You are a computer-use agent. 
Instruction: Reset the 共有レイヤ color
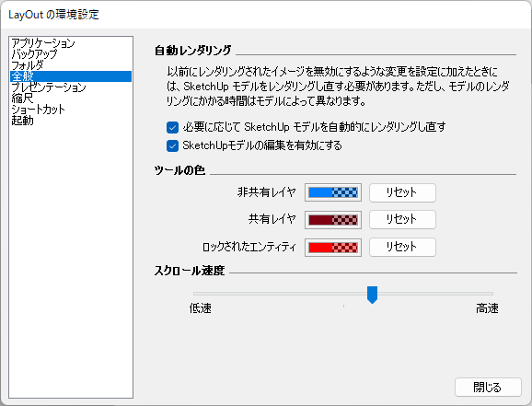coord(402,219)
